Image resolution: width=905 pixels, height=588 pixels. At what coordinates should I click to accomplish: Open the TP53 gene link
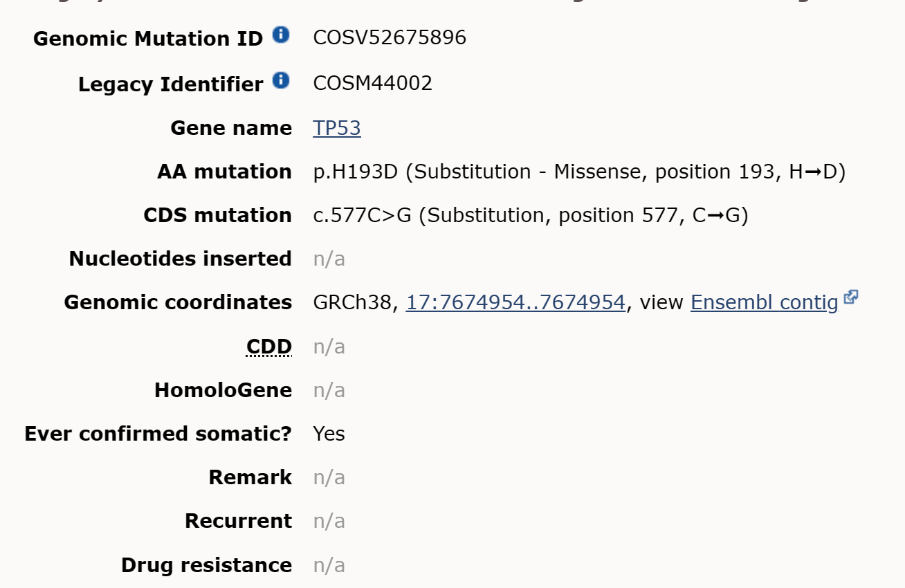(337, 128)
